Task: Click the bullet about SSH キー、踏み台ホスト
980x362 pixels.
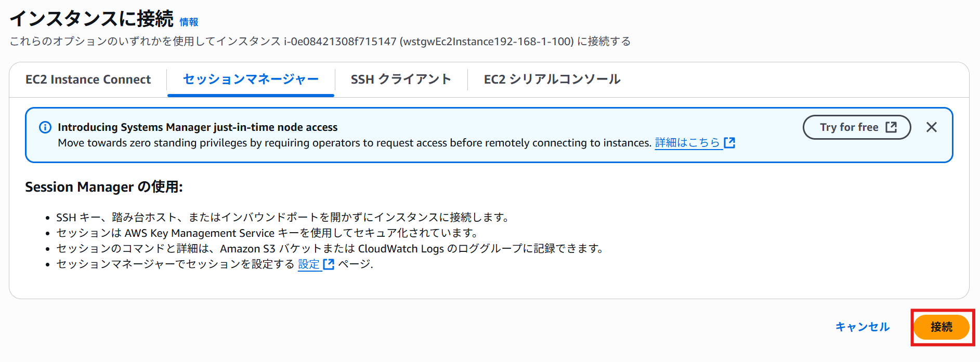Action: (x=284, y=218)
